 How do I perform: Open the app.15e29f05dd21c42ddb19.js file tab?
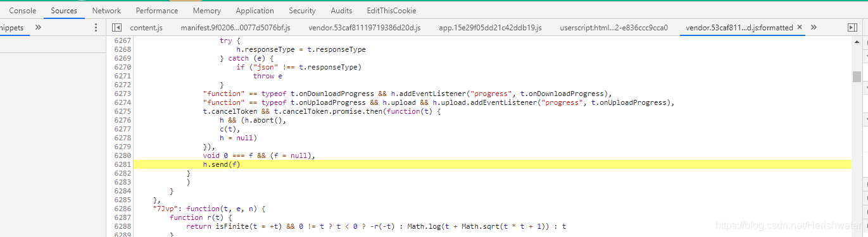coord(490,28)
